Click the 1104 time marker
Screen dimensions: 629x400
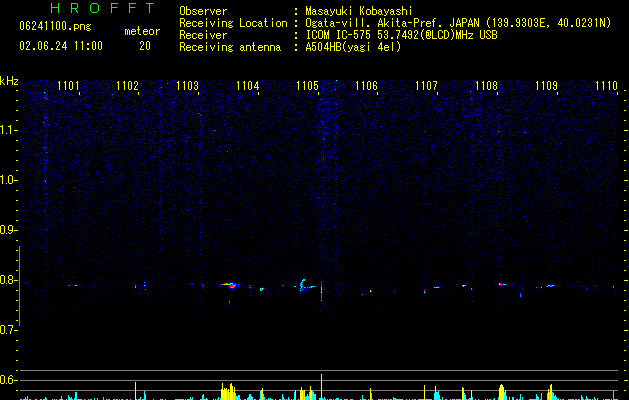(248, 86)
